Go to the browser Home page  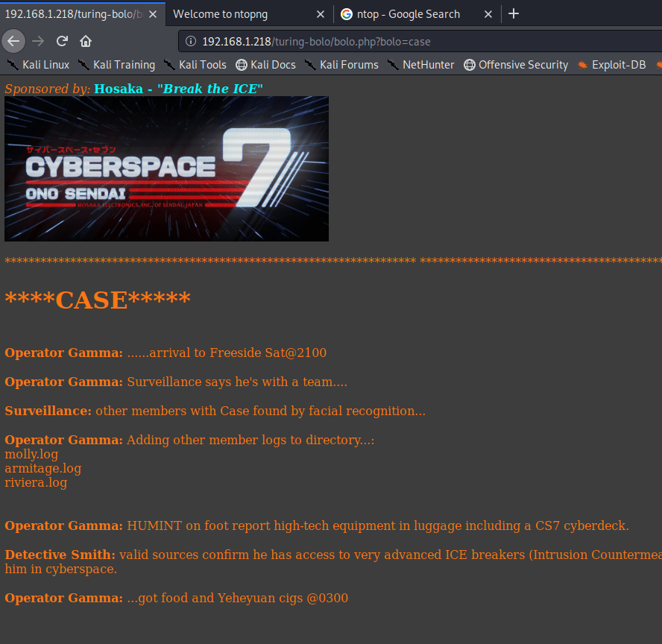click(86, 41)
